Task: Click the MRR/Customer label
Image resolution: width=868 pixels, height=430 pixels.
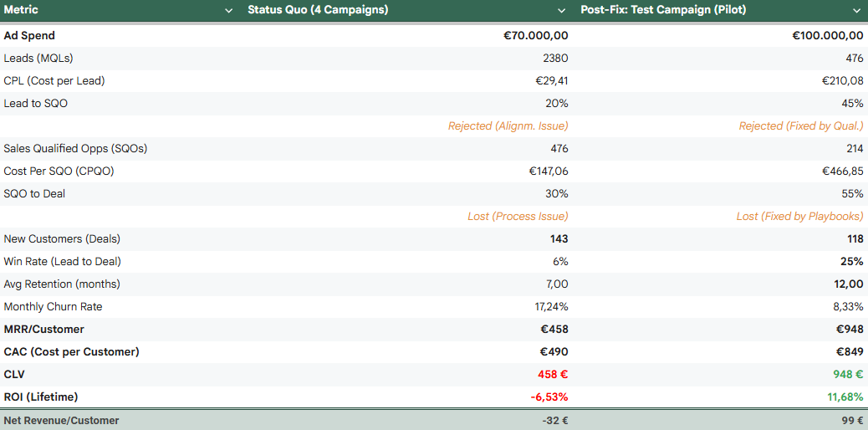Action: click(x=43, y=329)
